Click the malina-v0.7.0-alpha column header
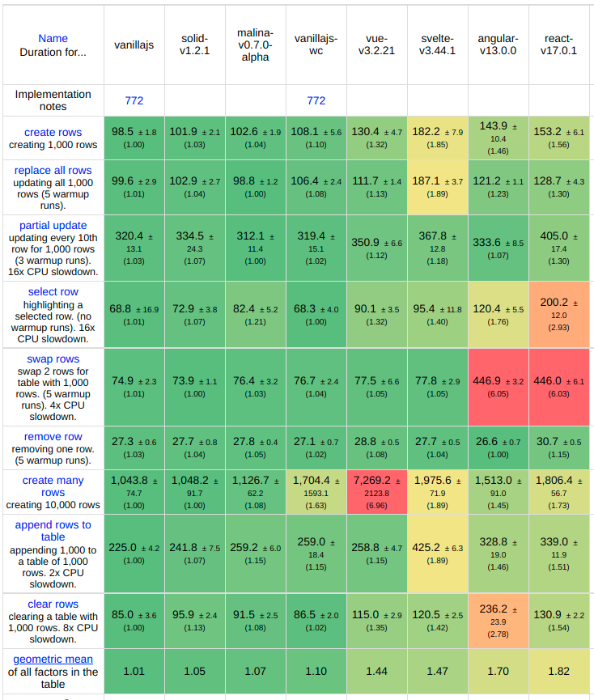This screenshot has width=594, height=700. [255, 45]
